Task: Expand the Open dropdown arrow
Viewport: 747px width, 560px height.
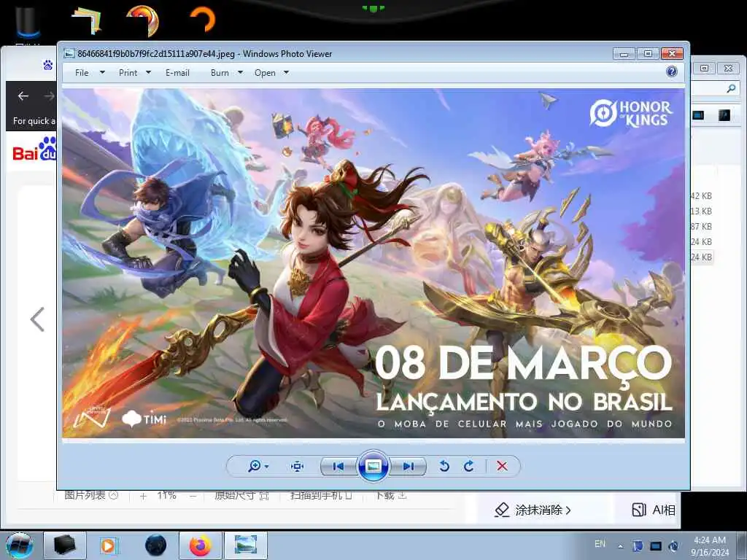Action: [286, 72]
